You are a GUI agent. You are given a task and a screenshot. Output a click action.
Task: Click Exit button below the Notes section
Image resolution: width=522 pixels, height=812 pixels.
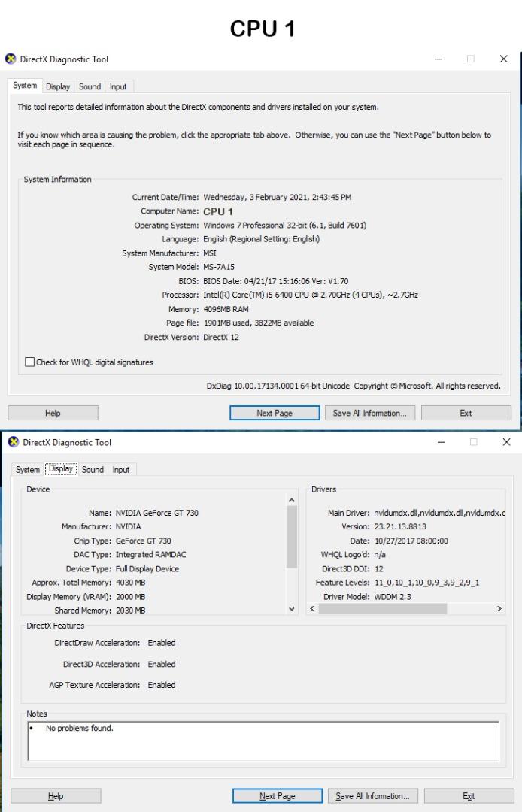tap(469, 796)
